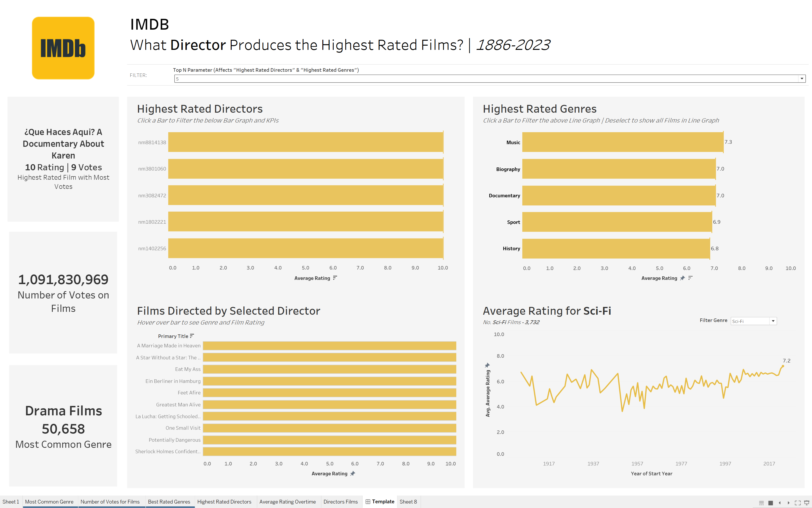
Task: Select the Template dashboard tab
Action: point(380,502)
